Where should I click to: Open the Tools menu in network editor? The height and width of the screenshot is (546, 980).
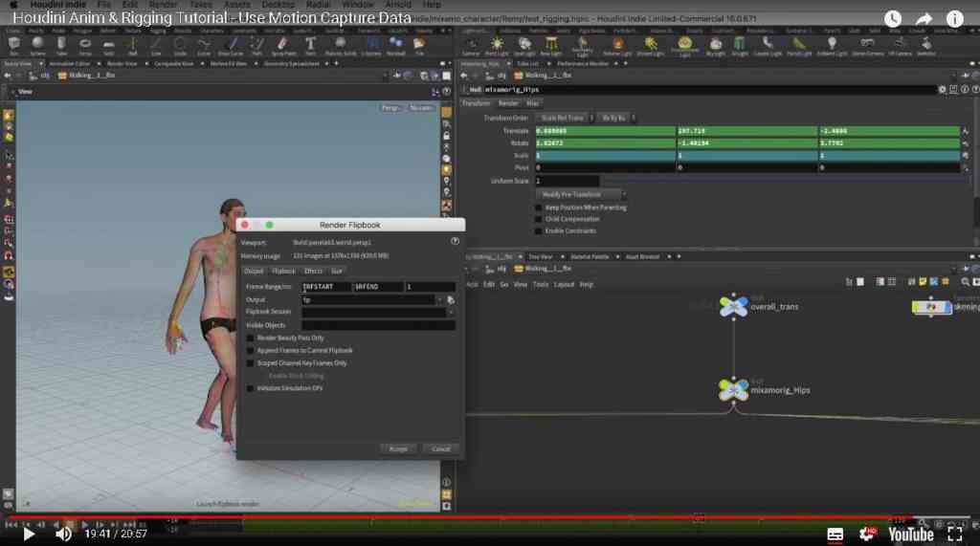pos(541,284)
